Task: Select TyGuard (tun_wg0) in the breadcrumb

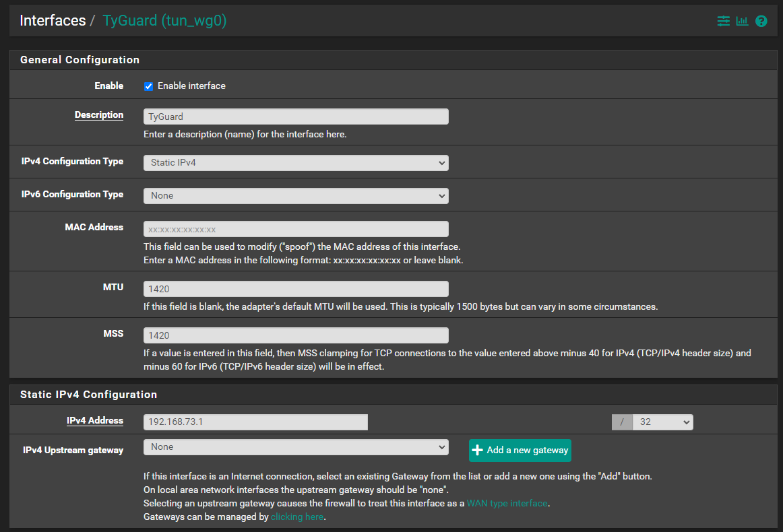Action: point(164,21)
